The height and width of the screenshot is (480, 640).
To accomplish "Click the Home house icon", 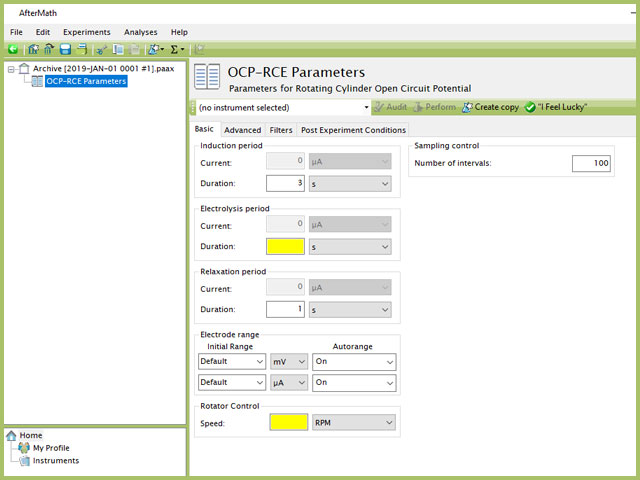I will (x=11, y=436).
